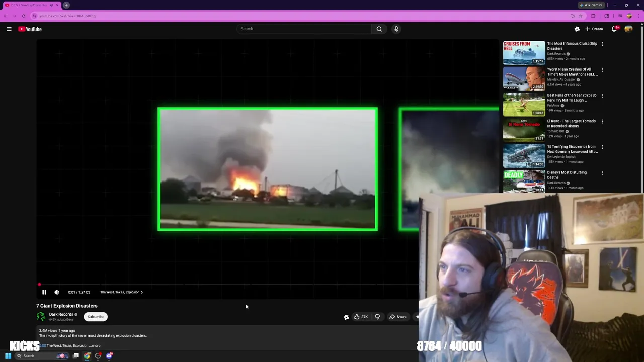
Task: Mute the video volume
Action: tap(57, 292)
